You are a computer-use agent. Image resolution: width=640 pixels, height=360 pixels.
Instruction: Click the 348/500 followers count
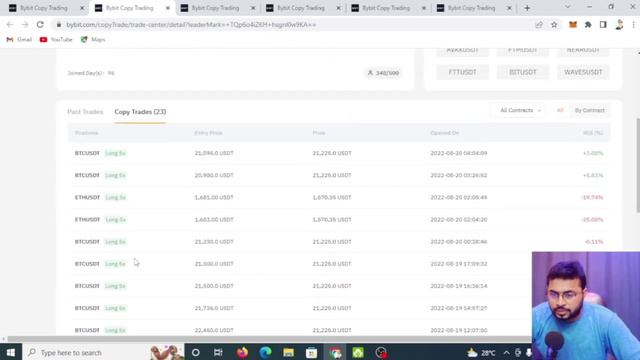click(x=383, y=73)
